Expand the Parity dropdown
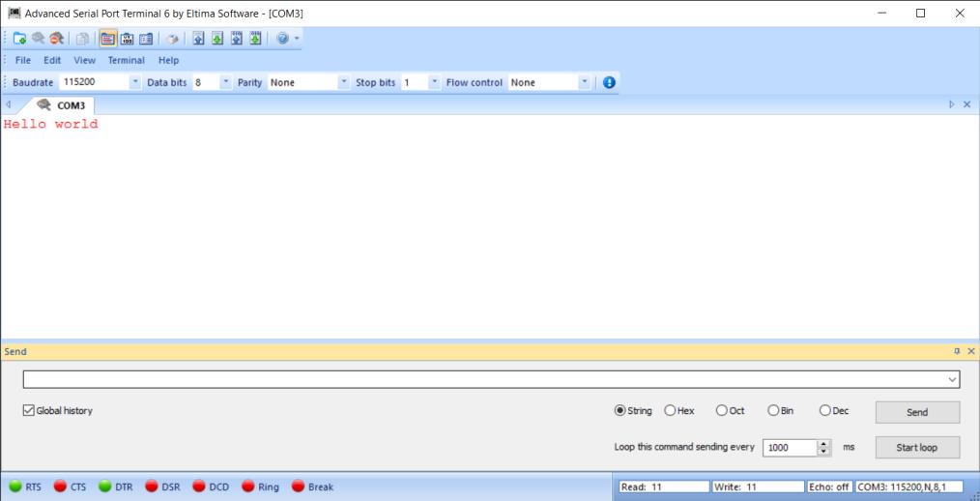Screen dimensions: 980x501 [343, 82]
